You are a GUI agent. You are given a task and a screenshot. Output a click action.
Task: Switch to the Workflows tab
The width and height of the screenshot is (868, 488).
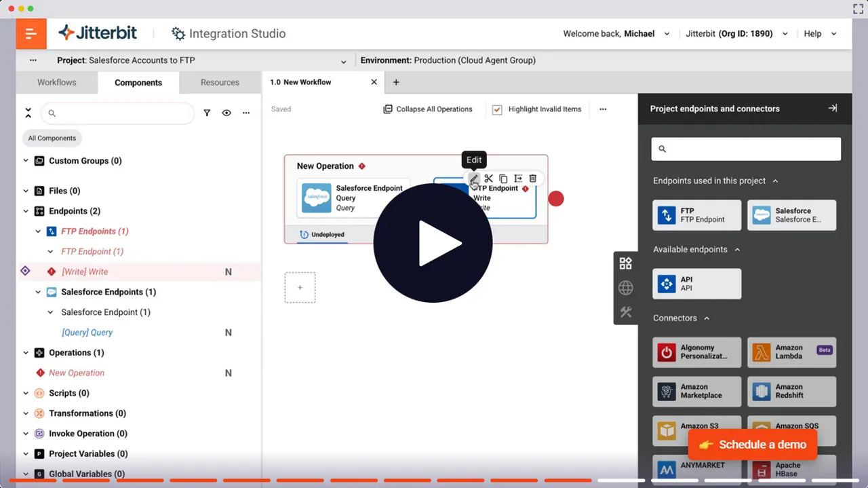pyautogui.click(x=57, y=82)
